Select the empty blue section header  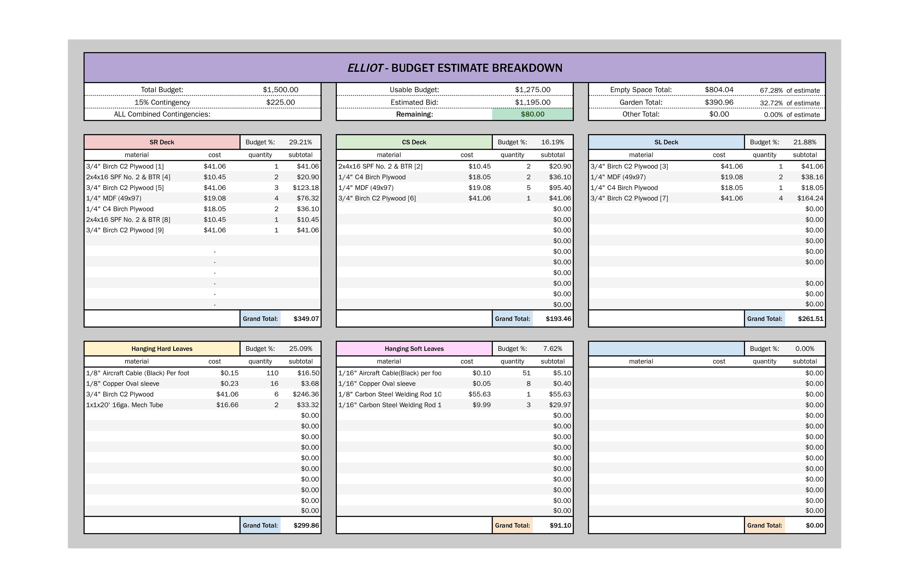coord(666,349)
